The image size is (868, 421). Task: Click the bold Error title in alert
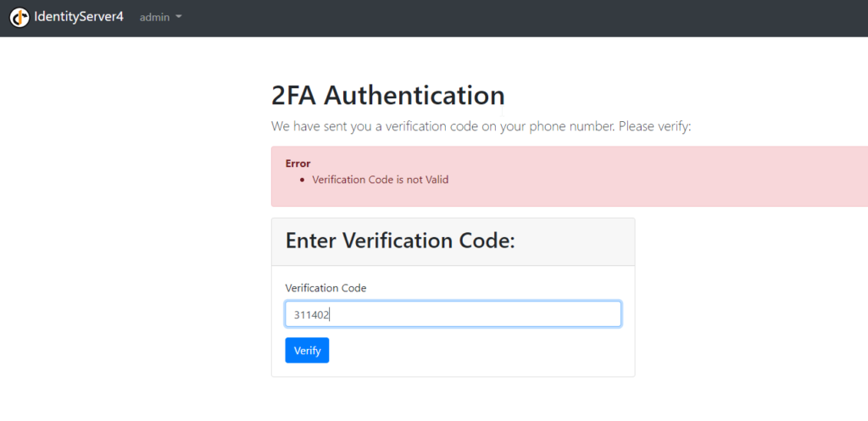pyautogui.click(x=298, y=163)
